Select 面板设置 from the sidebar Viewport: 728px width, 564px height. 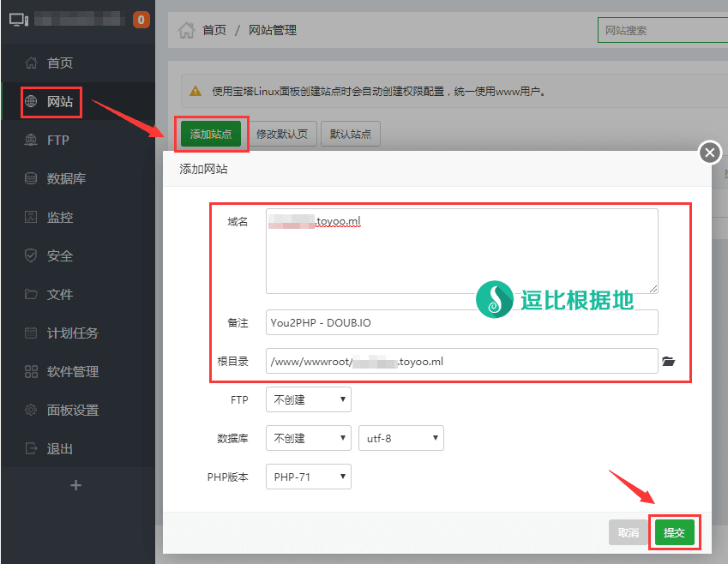click(x=72, y=411)
